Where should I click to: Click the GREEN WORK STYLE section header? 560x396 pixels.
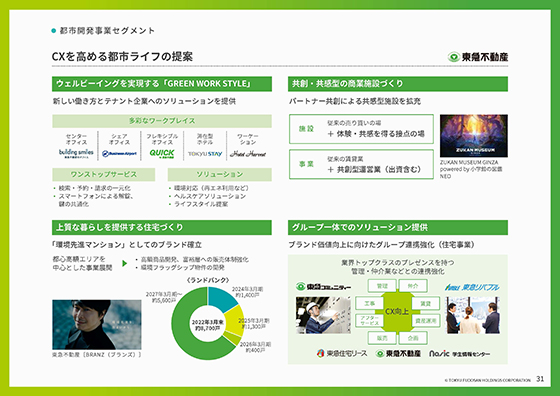pyautogui.click(x=162, y=84)
